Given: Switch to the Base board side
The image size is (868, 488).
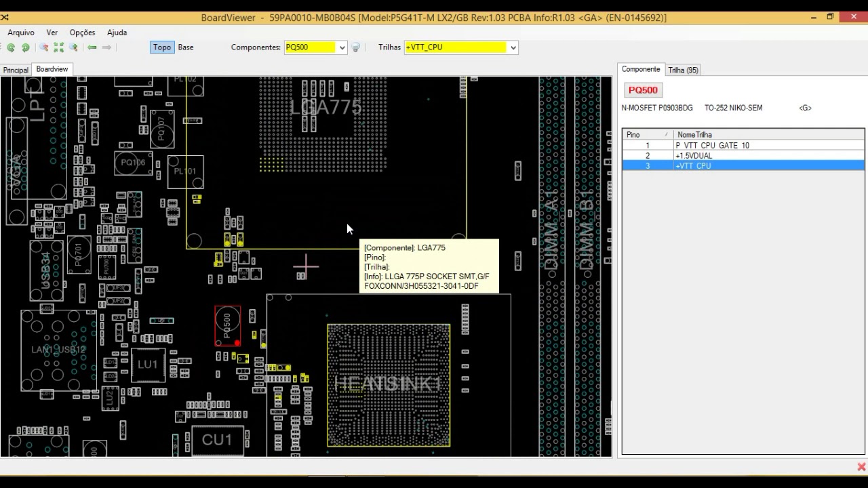Looking at the screenshot, I should (x=186, y=47).
